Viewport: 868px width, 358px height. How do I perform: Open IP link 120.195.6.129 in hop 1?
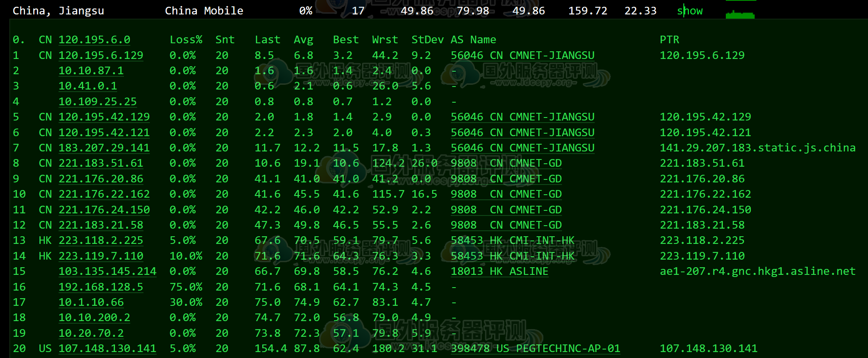[101, 56]
